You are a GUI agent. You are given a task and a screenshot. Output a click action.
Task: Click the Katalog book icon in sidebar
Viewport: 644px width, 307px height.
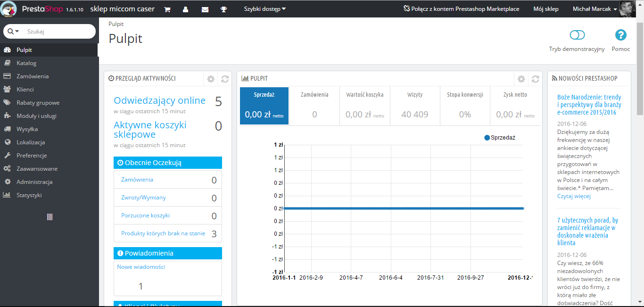pyautogui.click(x=7, y=63)
